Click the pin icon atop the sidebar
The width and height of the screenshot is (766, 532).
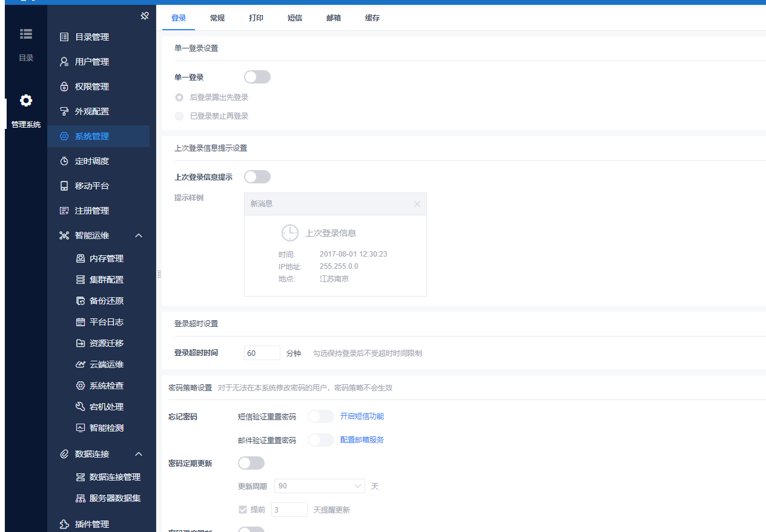[144, 16]
